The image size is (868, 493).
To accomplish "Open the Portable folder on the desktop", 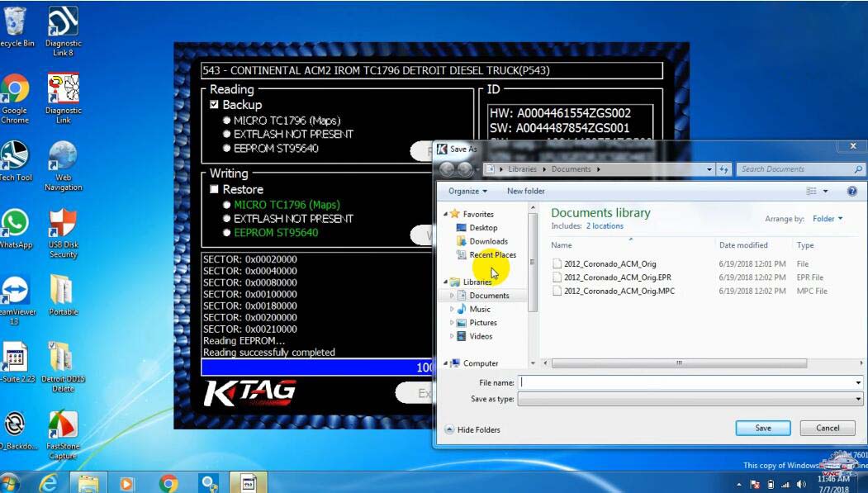I will tap(63, 296).
